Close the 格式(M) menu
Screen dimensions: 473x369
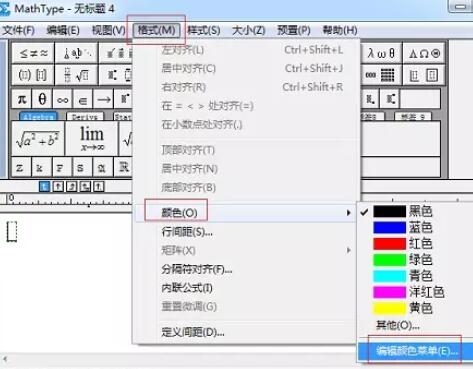156,30
